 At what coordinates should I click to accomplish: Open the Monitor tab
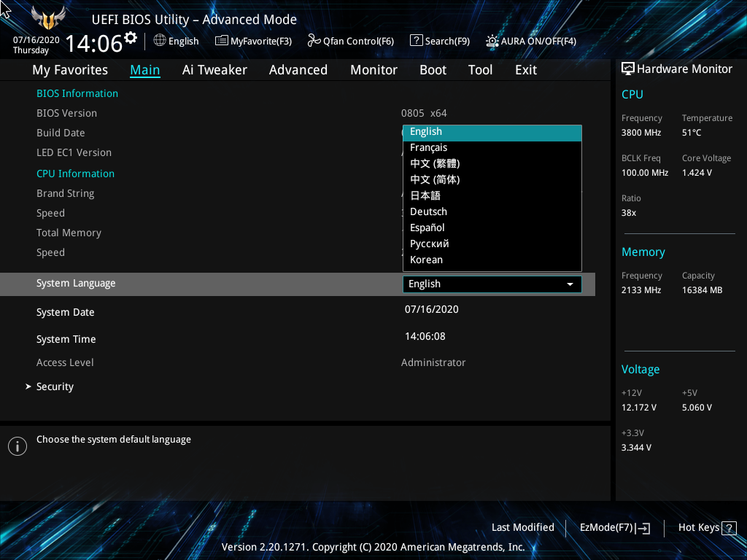coord(373,70)
